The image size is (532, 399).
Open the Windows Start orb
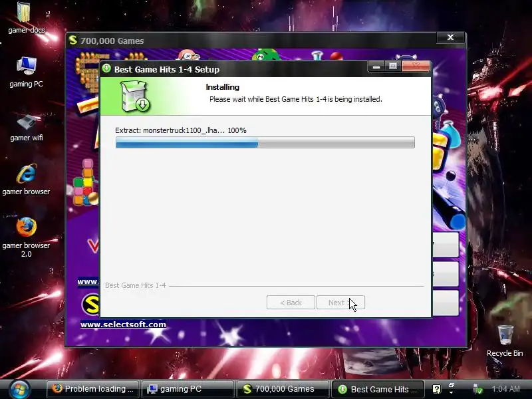(x=20, y=389)
